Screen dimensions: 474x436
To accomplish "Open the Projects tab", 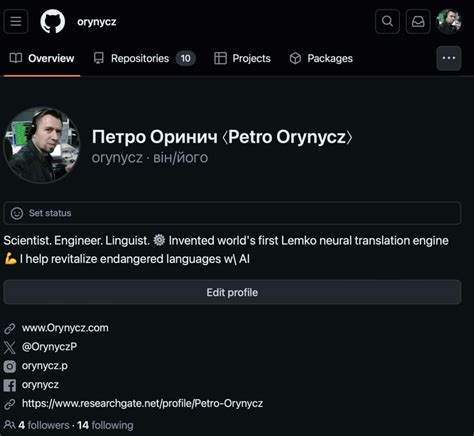I will [242, 58].
